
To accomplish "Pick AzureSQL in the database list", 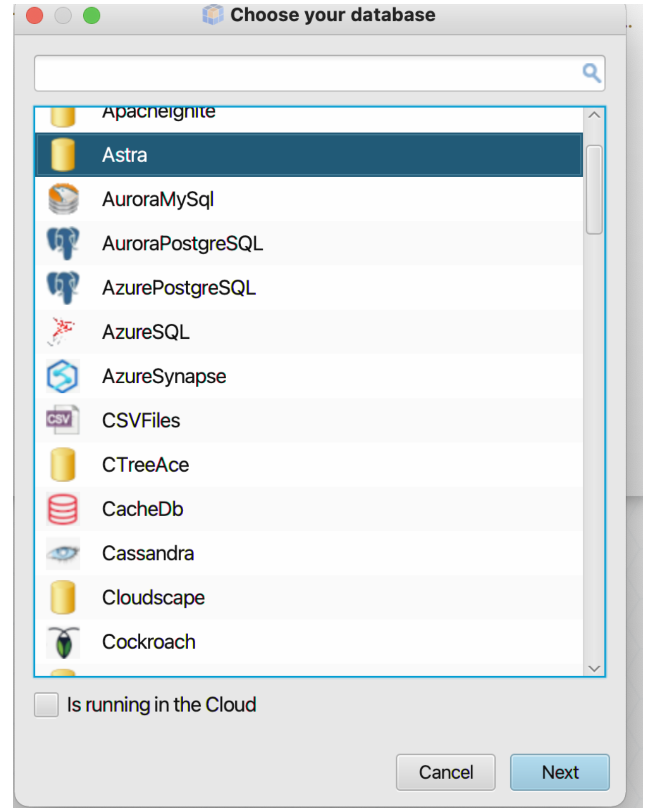I will tap(309, 332).
